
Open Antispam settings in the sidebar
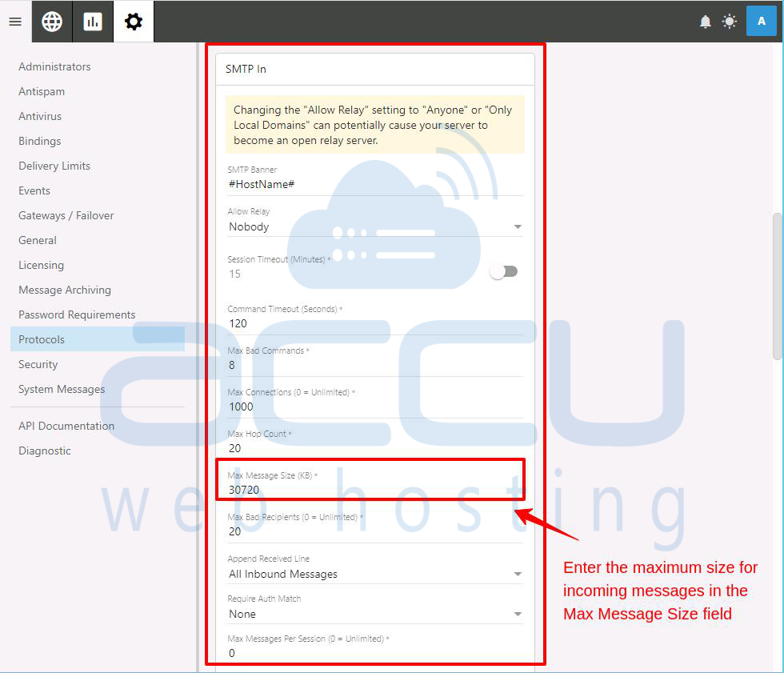coord(42,91)
